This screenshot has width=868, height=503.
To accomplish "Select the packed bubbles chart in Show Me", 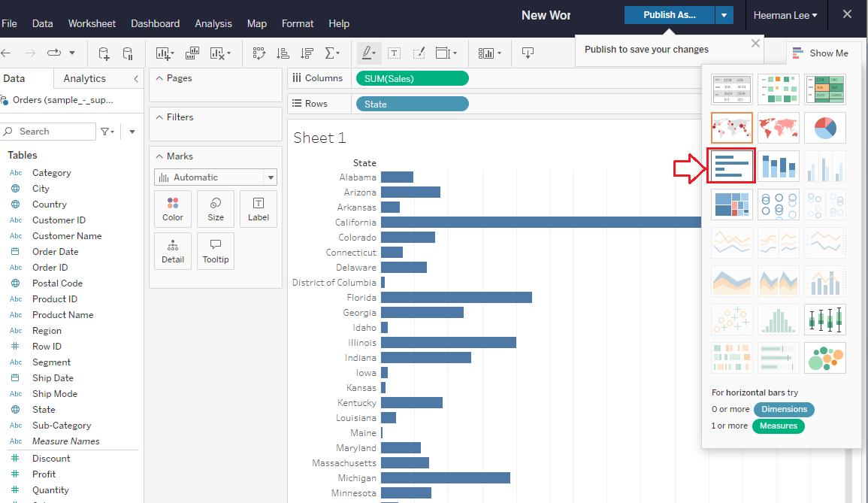I will pos(824,358).
